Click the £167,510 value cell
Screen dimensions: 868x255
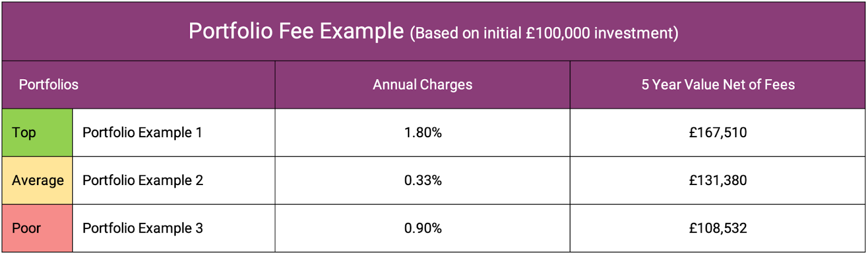[x=718, y=133]
